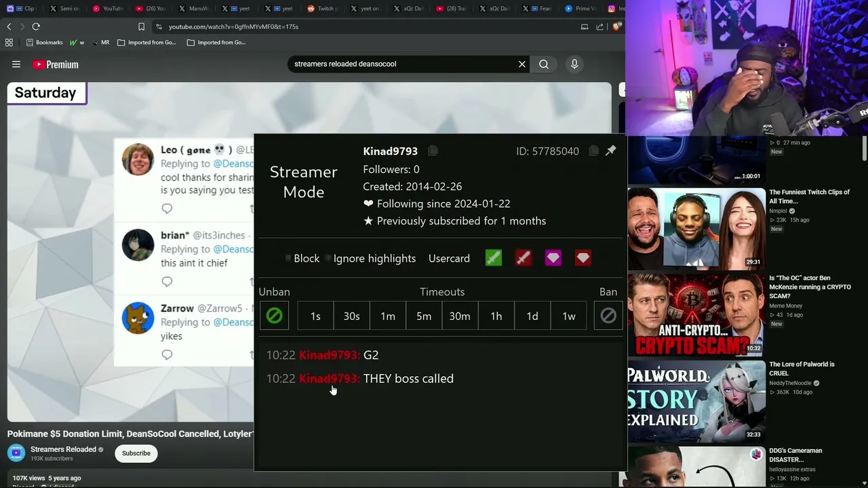The width and height of the screenshot is (868, 488).
Task: Go back in browser history
Action: point(9,26)
